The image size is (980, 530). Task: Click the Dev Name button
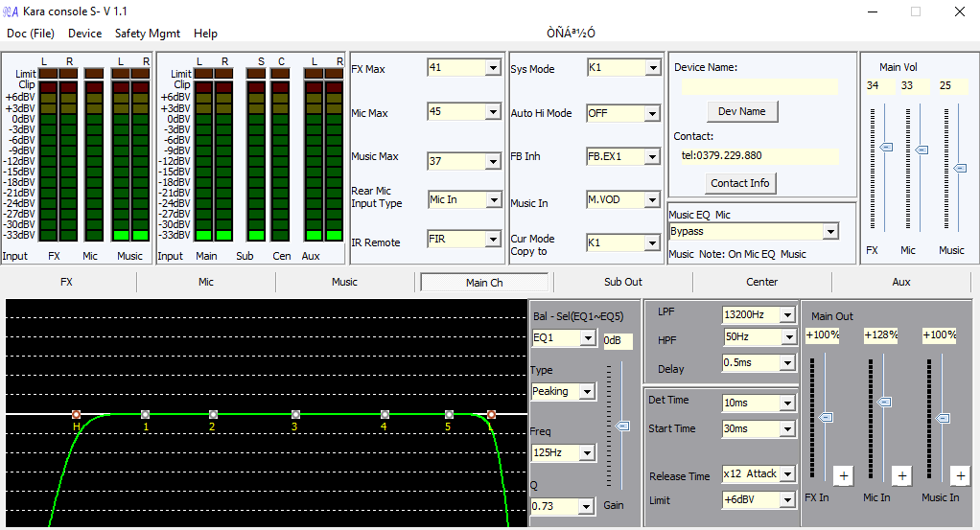[x=742, y=111]
